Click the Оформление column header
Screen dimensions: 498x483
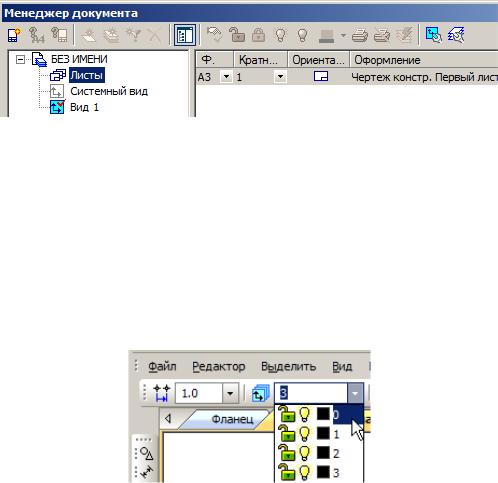point(424,60)
